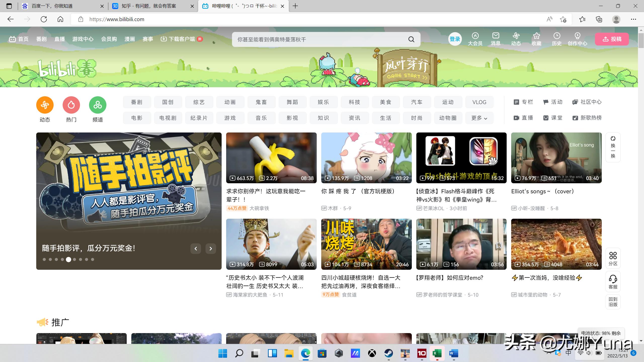The width and height of the screenshot is (644, 362).
Task: Select the first carousel indicator dot
Action: pos(44,259)
